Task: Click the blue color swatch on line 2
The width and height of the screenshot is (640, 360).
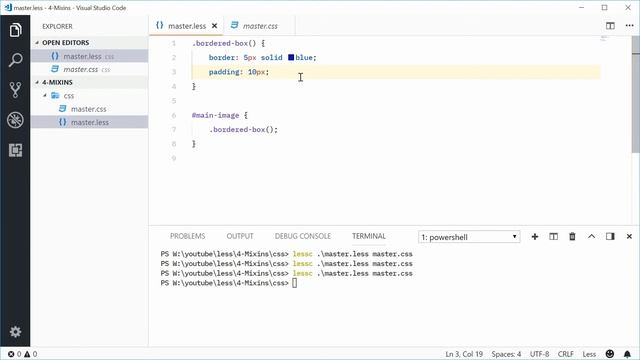Action: pos(291,58)
